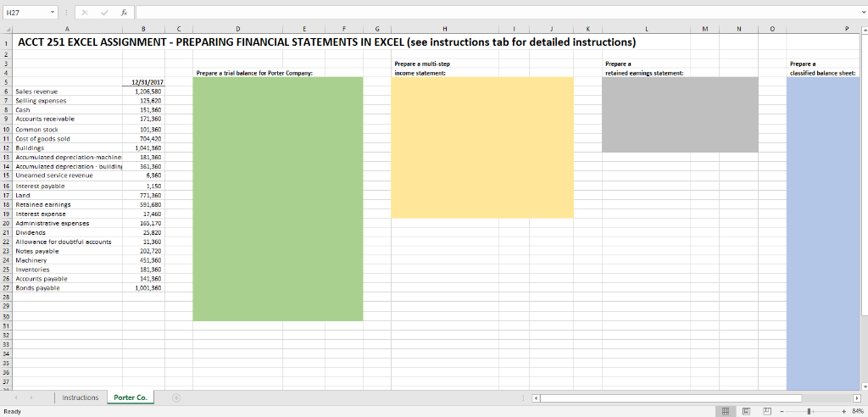
Task: Select the value 1,206,580 cell
Action: pyautogui.click(x=143, y=92)
